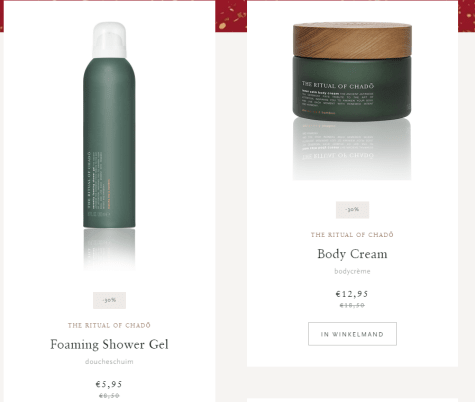
Task: Click the crossed-out €18,50 original price
Action: (x=352, y=305)
